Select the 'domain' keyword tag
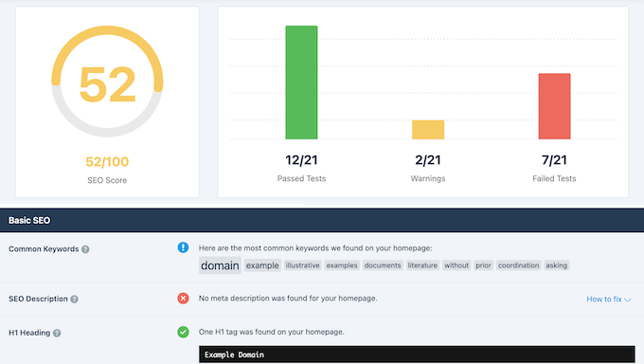The width and height of the screenshot is (644, 364). 220,265
